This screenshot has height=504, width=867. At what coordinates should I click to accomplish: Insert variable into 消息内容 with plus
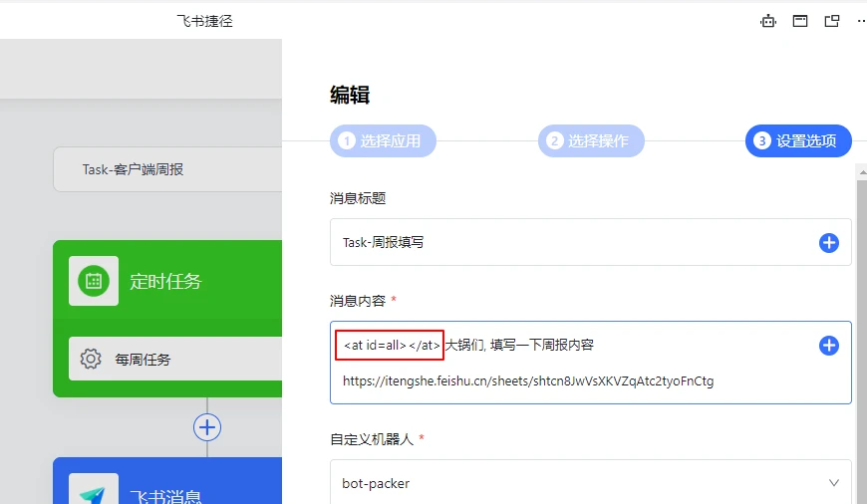click(x=828, y=346)
